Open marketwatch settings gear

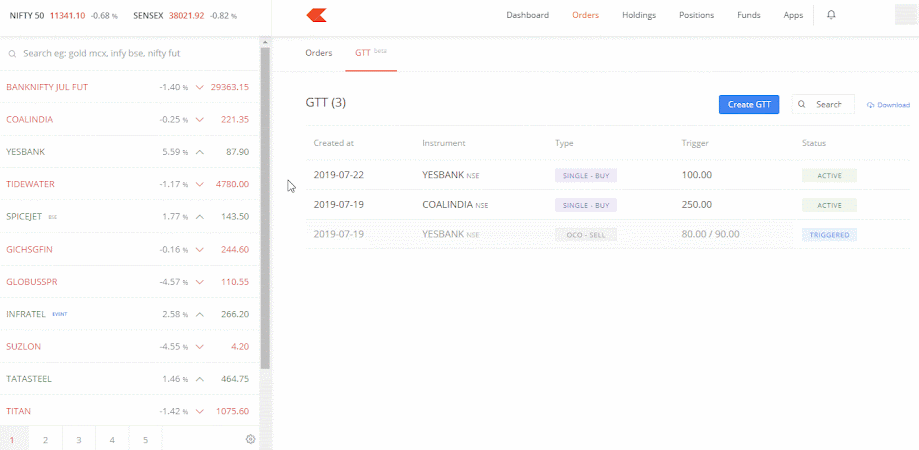coord(250,439)
